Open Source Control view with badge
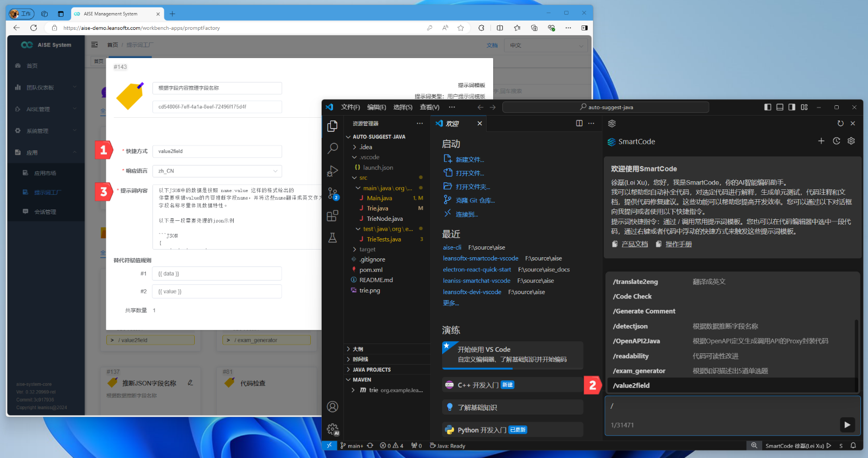This screenshot has width=868, height=458. tap(333, 193)
